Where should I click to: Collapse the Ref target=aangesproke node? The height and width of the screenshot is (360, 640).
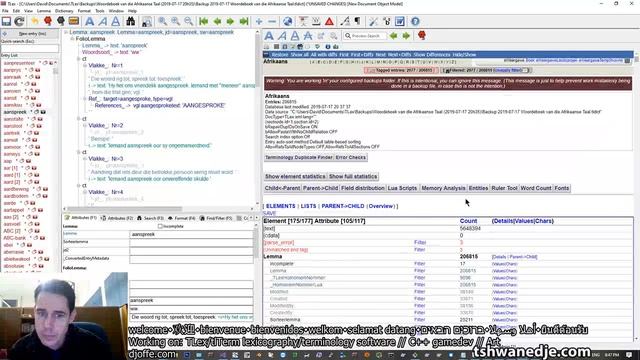coord(85,99)
